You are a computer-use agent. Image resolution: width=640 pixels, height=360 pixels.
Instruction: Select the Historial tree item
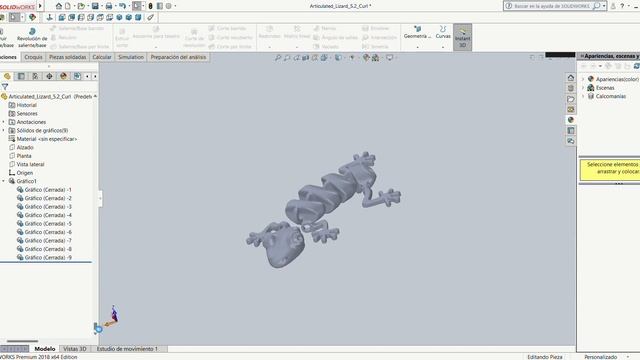coord(27,105)
